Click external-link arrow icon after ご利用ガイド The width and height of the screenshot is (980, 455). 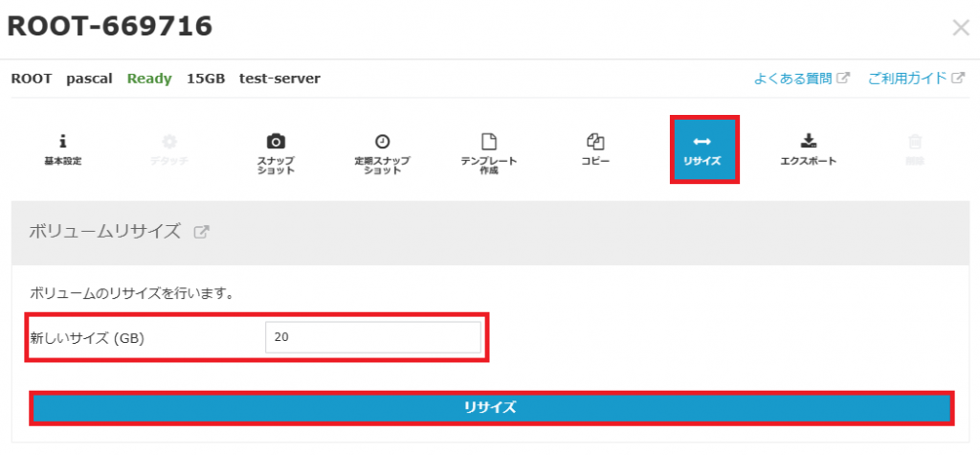[958, 79]
